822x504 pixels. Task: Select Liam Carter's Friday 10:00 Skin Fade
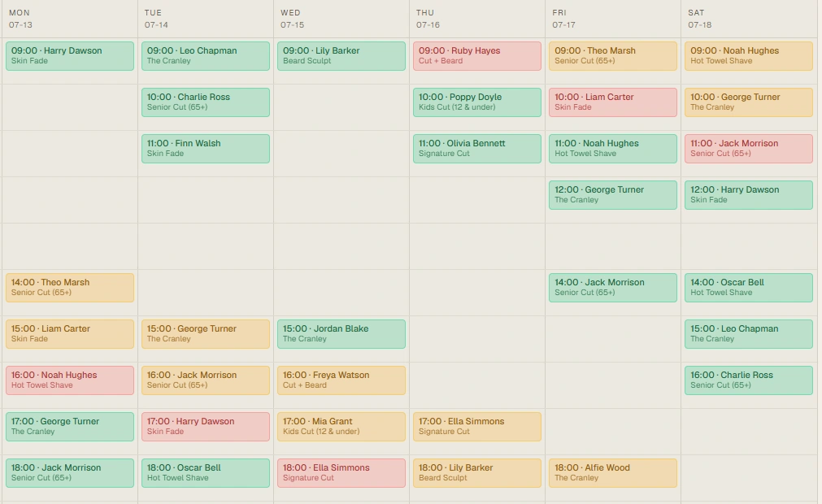point(613,102)
